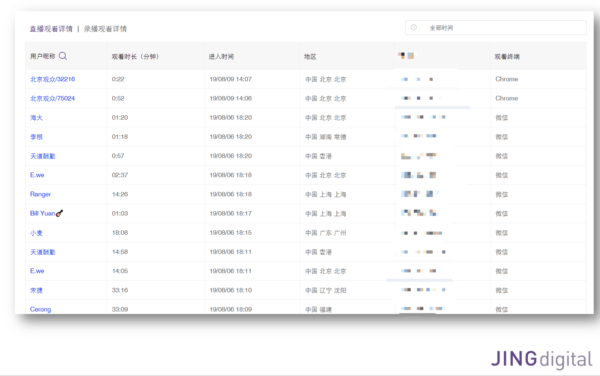Click the clock icon in the time filter
This screenshot has width=600, height=376.
[x=414, y=28]
